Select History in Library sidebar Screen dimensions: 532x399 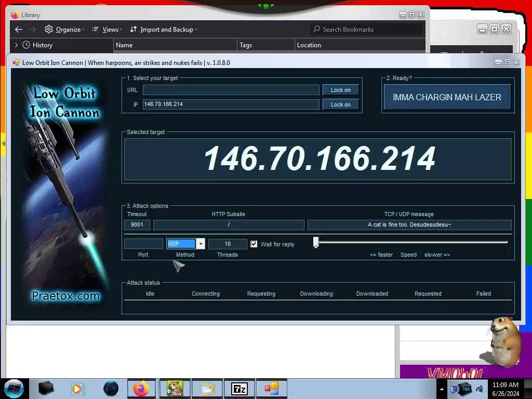(37, 45)
